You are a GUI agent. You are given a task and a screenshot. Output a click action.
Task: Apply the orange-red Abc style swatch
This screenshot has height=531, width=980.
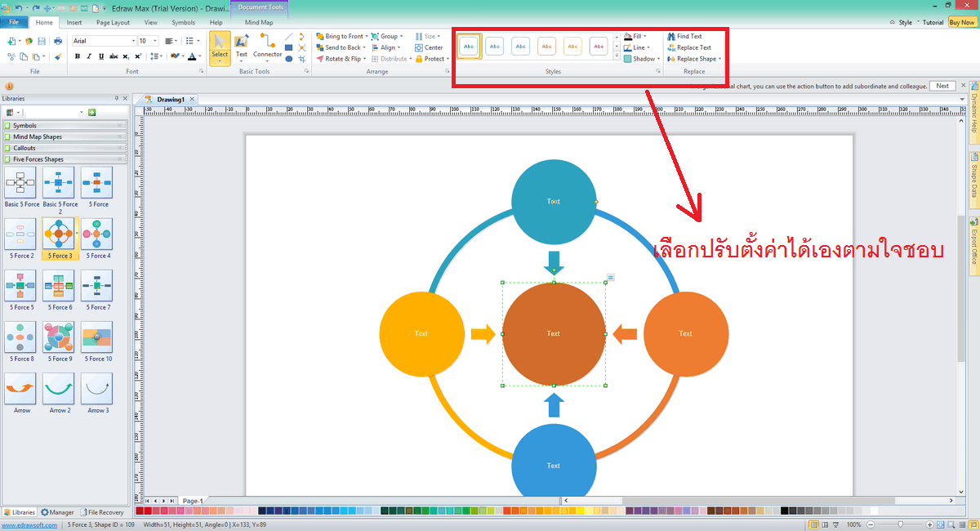(547, 47)
